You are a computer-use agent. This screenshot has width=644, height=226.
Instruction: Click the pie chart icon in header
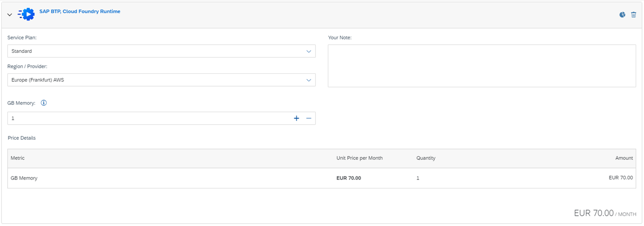[x=622, y=15]
